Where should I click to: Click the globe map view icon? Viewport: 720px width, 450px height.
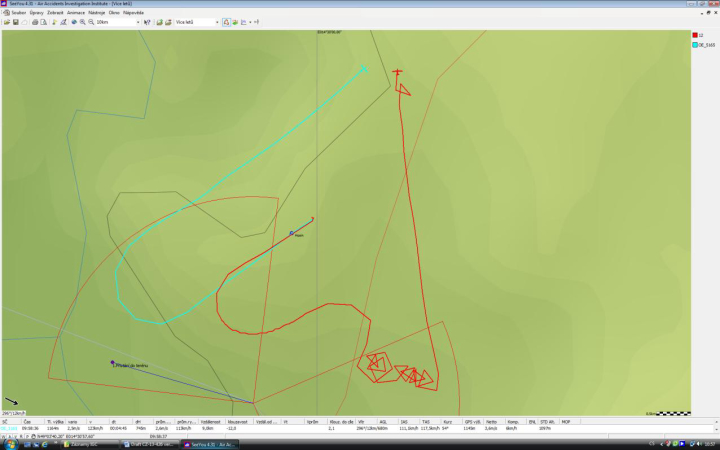coord(74,22)
